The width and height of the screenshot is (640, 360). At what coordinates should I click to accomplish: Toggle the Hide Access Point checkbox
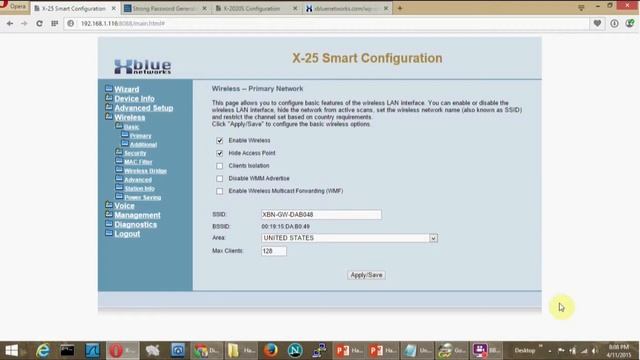coord(220,153)
